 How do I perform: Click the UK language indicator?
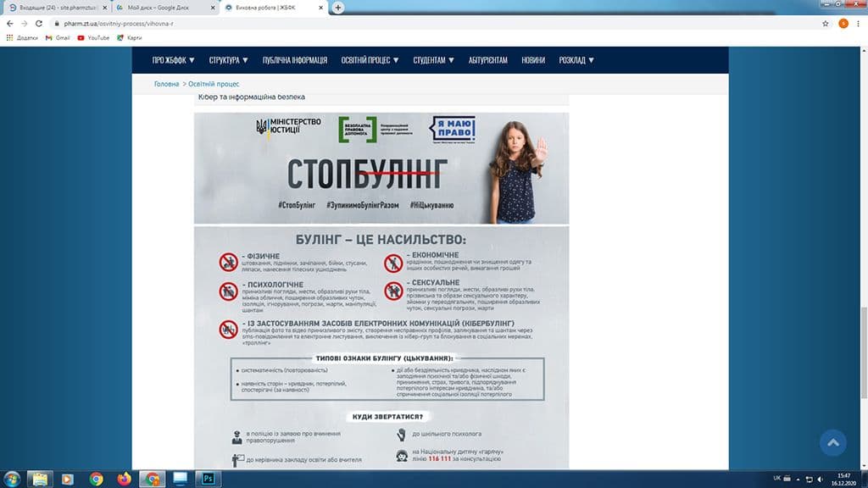pyautogui.click(x=776, y=479)
